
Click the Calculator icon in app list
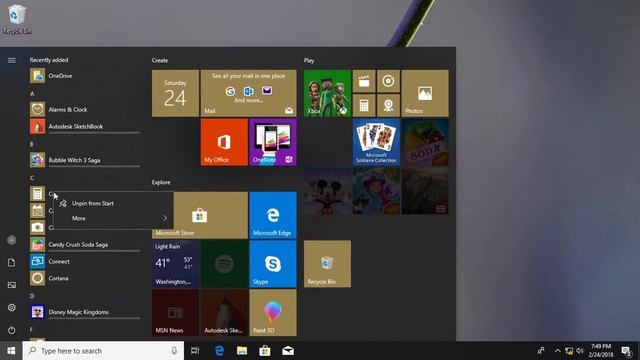[37, 194]
